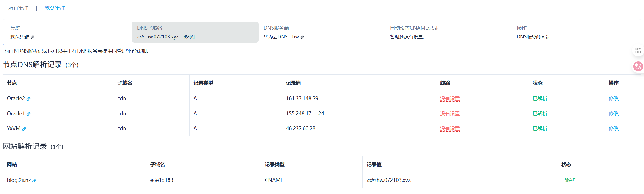This screenshot has width=644, height=194.
Task: Click link icon next to 默认集群
Action: click(x=32, y=37)
